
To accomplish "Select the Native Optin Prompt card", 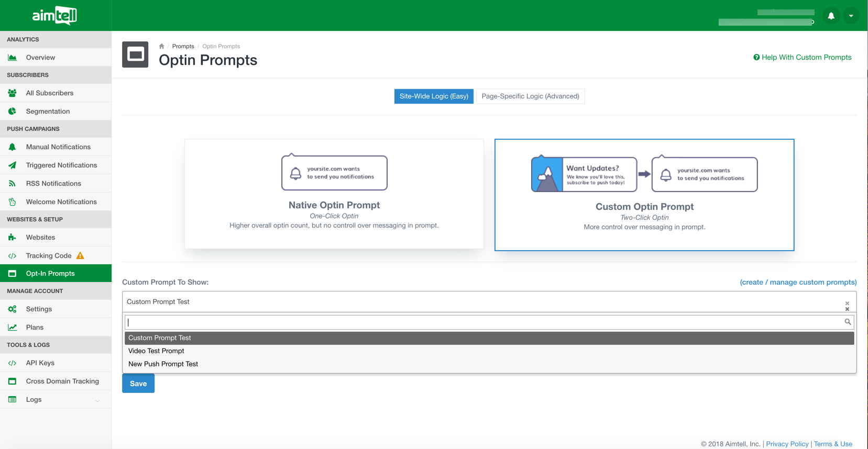I will [334, 194].
